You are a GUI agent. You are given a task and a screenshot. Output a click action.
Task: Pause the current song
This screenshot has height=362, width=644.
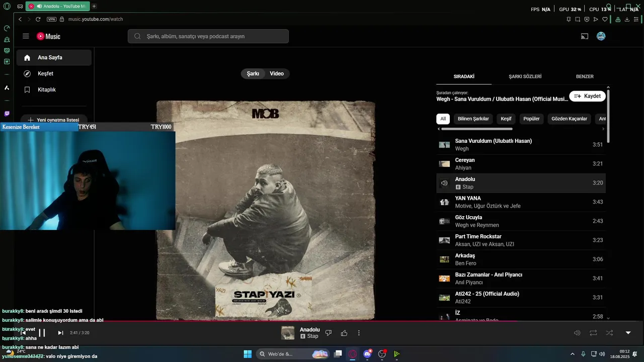42,333
